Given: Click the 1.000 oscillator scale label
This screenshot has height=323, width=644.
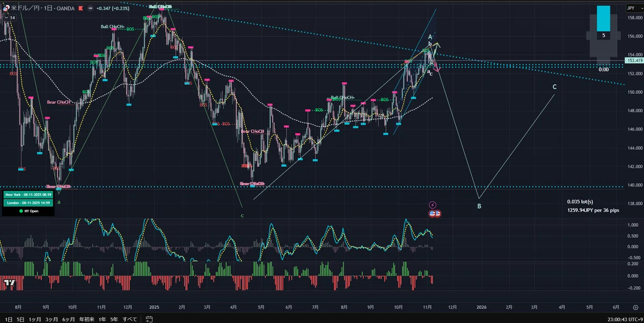Looking at the screenshot, I should (634, 225).
